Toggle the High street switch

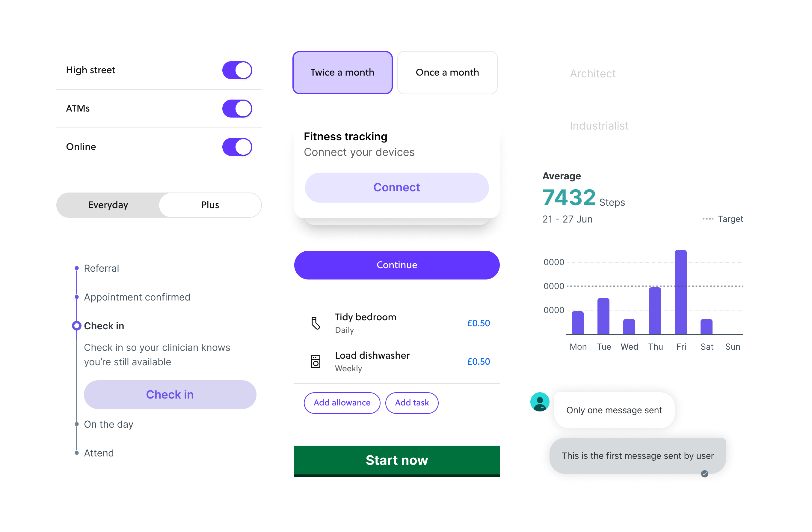point(237,70)
